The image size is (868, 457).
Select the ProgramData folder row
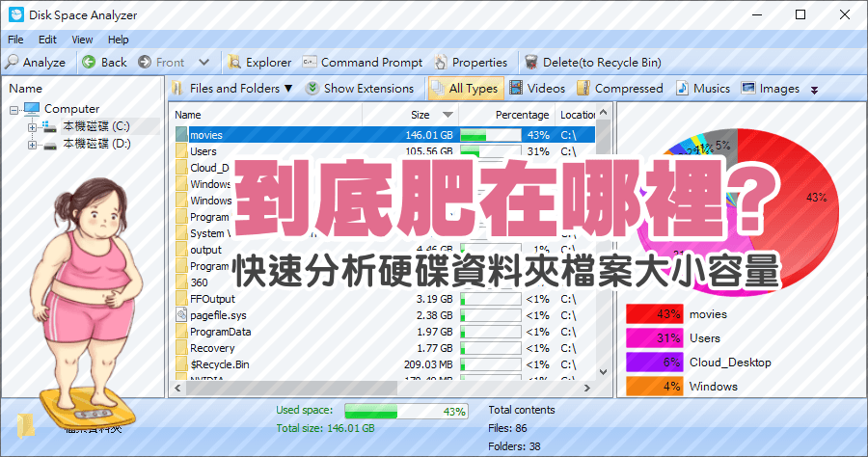pos(385,332)
